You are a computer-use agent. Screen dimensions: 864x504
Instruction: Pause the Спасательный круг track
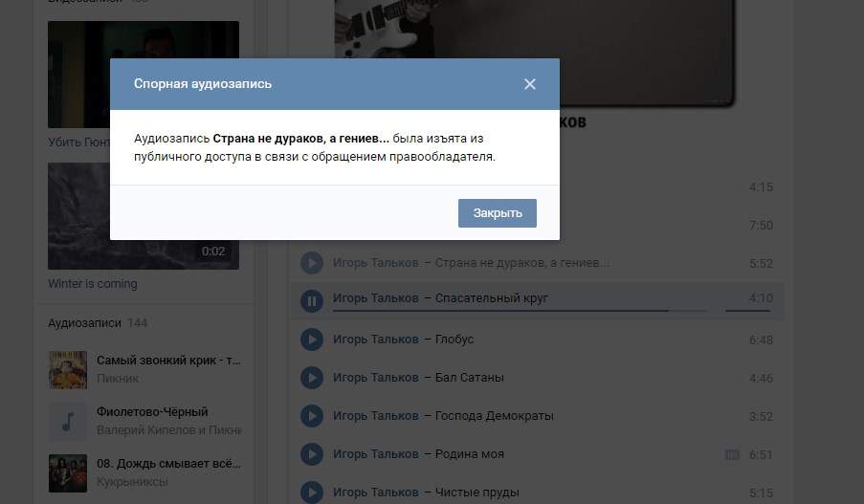pos(312,300)
